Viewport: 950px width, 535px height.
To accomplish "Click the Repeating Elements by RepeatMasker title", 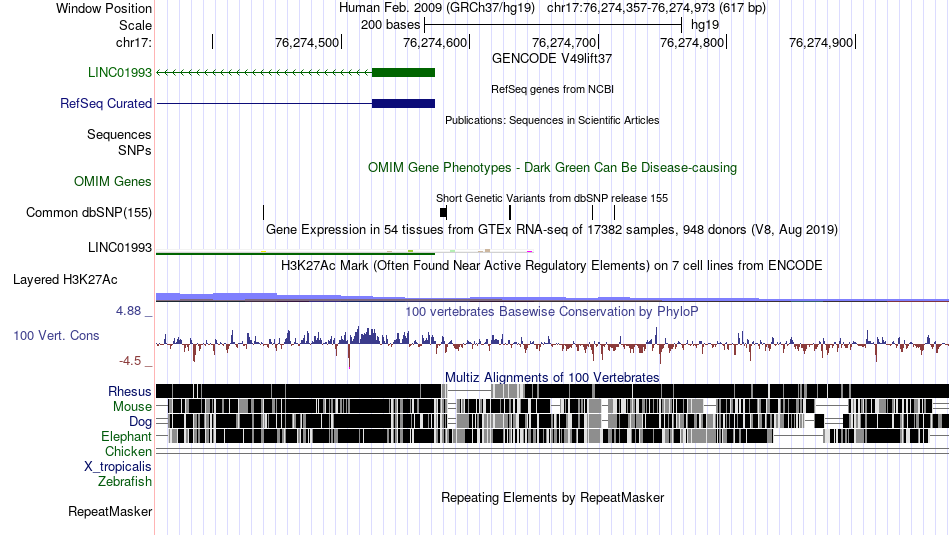I will (x=552, y=497).
